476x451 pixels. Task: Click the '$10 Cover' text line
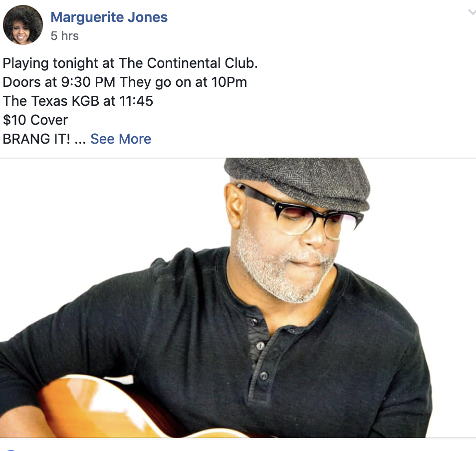[x=35, y=120]
